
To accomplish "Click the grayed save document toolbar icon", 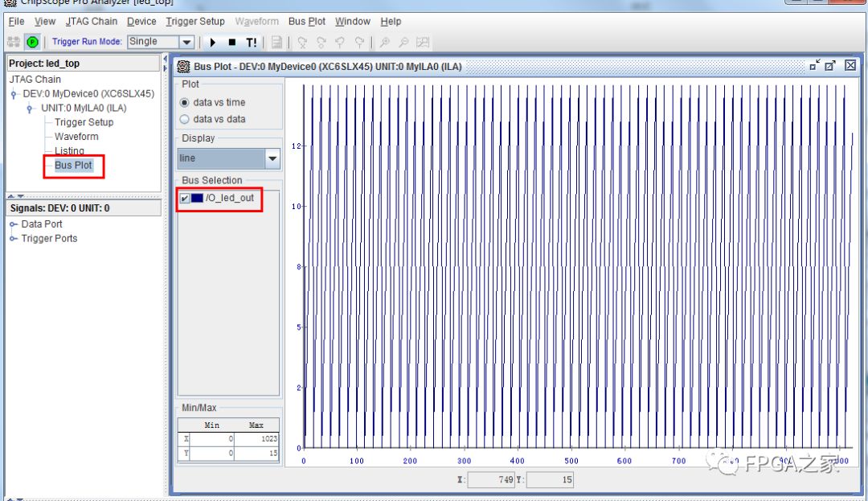I will click(276, 42).
